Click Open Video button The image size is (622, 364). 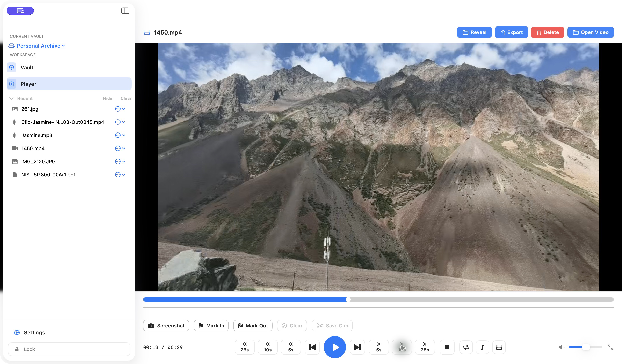(x=591, y=32)
